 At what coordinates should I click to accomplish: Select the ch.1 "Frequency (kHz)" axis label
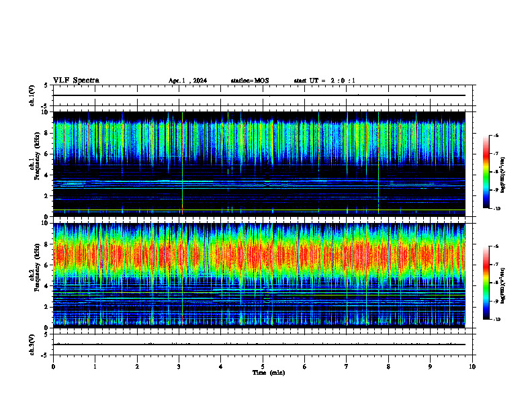[37, 154]
